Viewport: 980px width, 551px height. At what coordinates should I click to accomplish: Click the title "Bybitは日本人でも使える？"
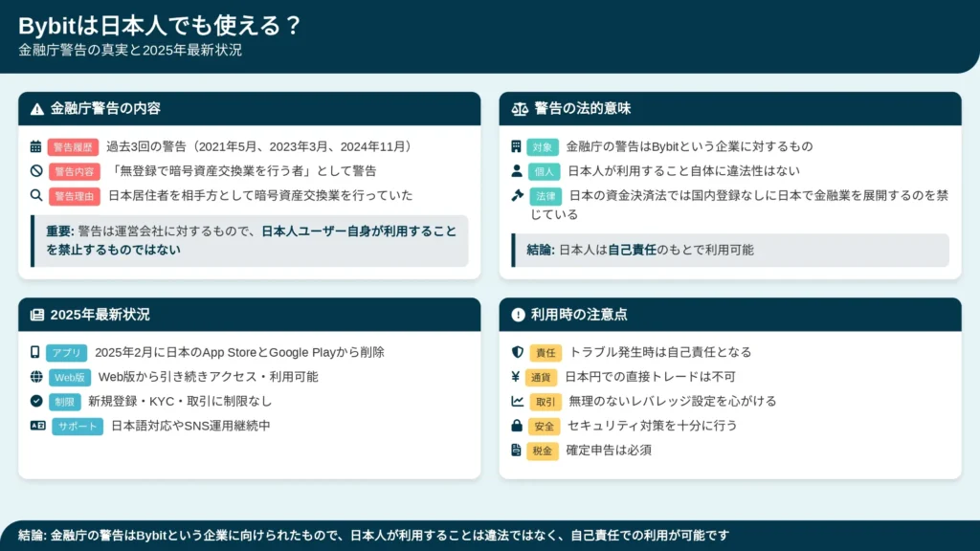pos(160,26)
